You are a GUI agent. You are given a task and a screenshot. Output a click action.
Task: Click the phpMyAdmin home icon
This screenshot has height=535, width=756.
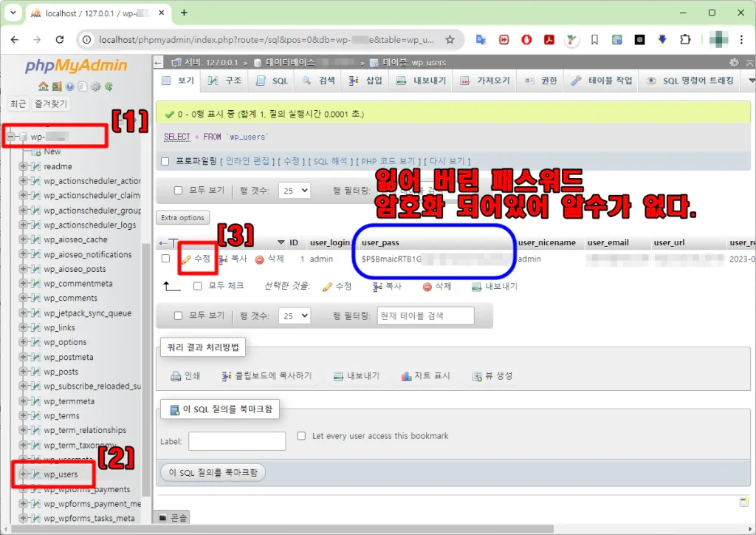pyautogui.click(x=43, y=86)
